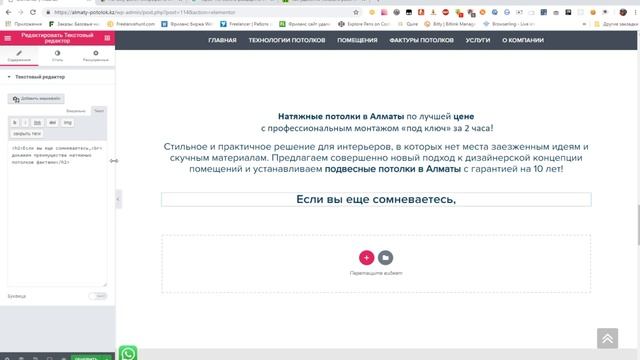Screen dimensions: 640x360
Task: Open the other bookmarks folder
Action: coord(616,24)
